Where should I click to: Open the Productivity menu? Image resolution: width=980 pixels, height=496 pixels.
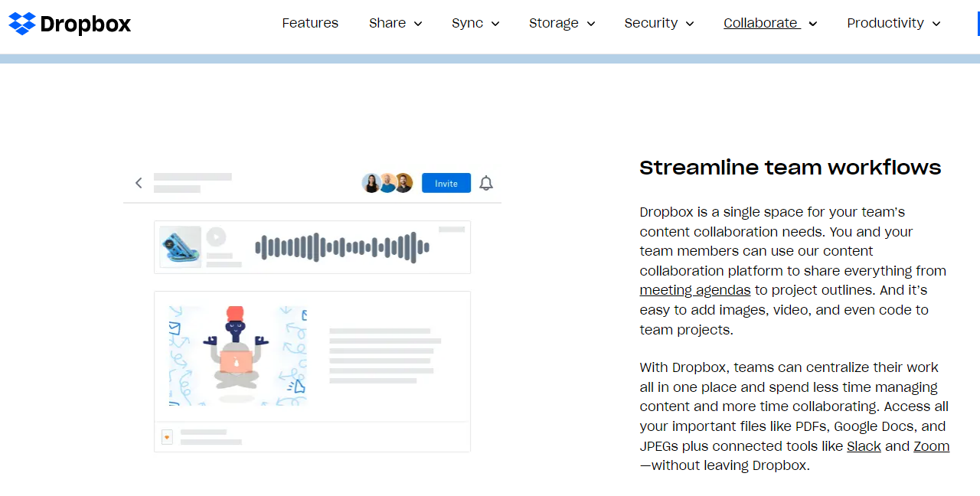coord(885,23)
